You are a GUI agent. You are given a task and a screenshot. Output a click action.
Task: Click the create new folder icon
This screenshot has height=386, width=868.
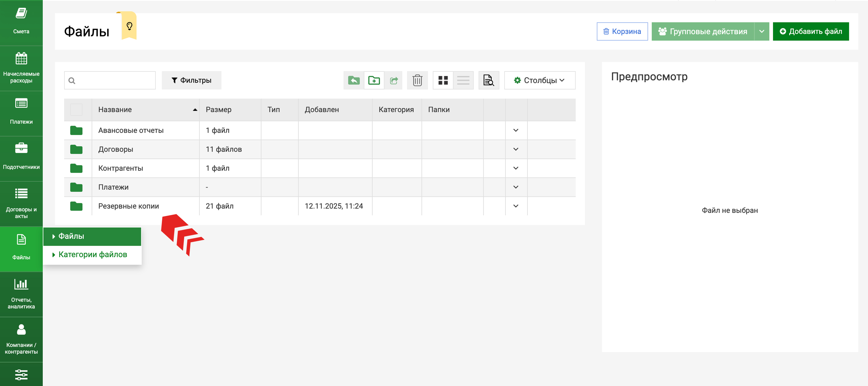point(374,80)
